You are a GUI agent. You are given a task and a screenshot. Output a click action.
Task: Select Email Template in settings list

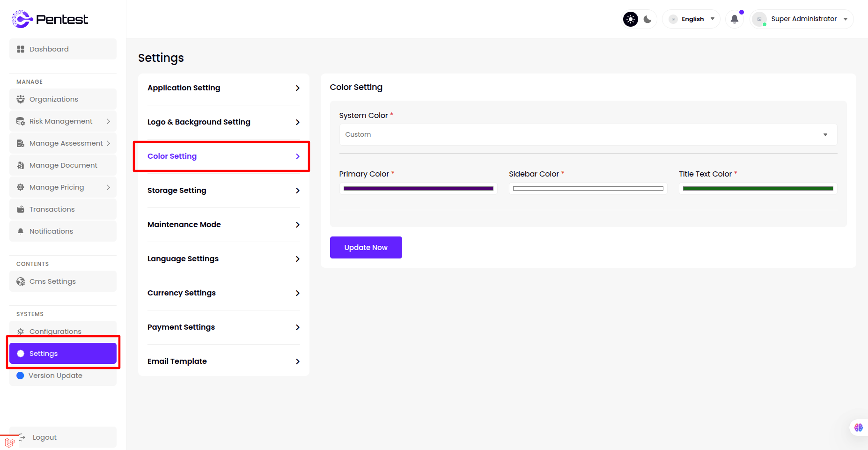click(223, 361)
